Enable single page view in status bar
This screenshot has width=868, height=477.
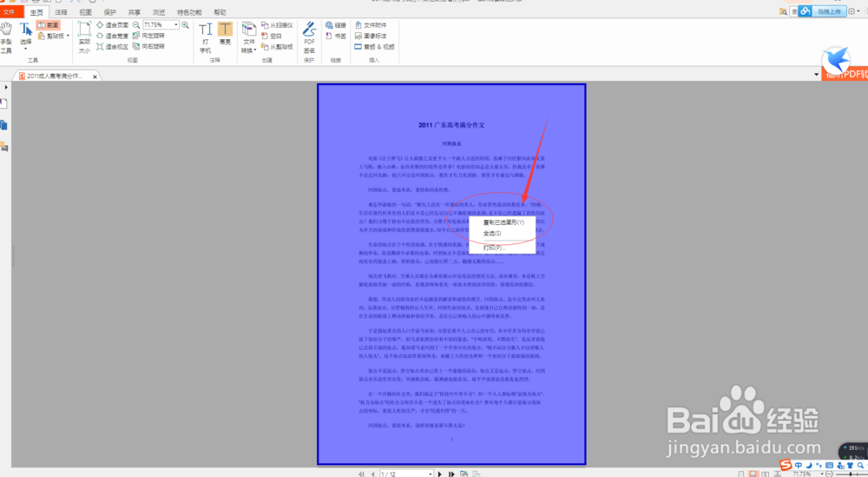(740, 474)
